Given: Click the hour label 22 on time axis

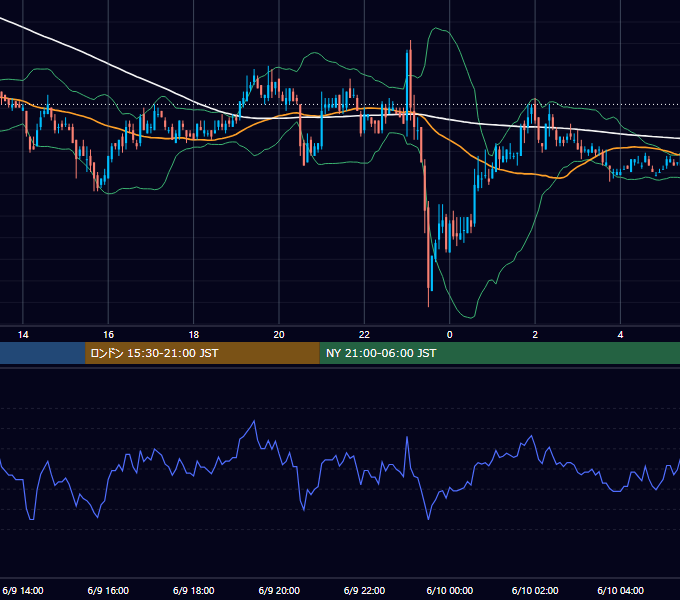Looking at the screenshot, I should pos(364,335).
